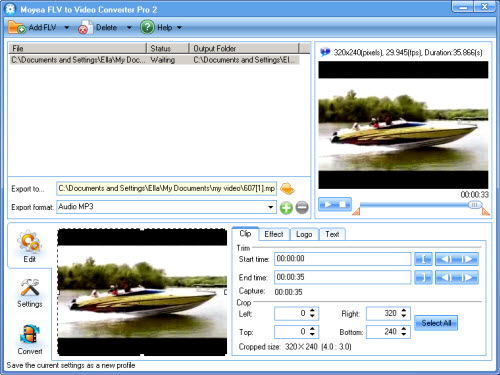Browse for export folder icon

(x=287, y=189)
